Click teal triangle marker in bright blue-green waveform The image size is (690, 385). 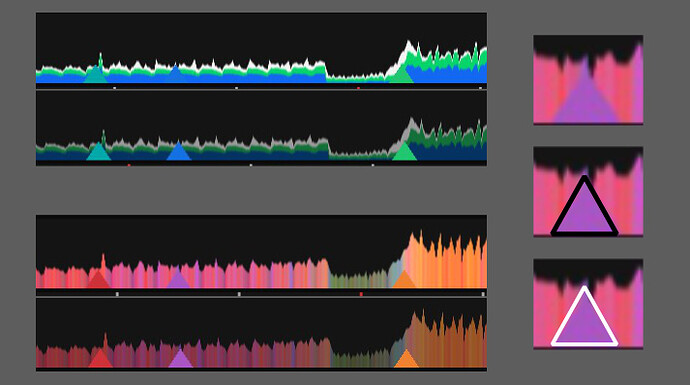click(95, 75)
